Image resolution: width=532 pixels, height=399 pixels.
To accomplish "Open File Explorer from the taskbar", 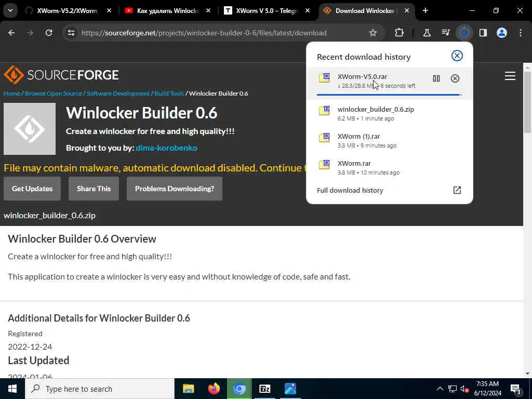I will pos(188,389).
